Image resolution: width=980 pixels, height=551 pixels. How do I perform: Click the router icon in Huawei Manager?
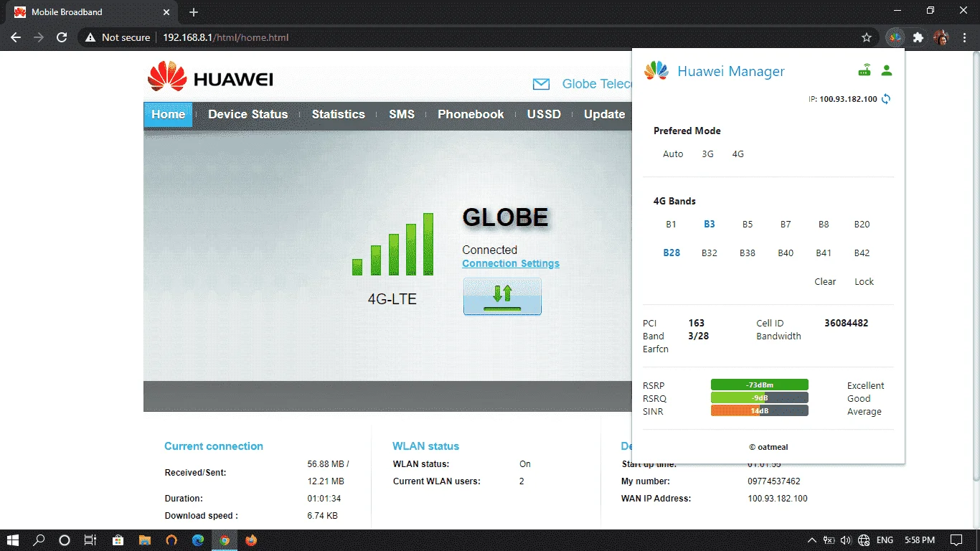[865, 70]
